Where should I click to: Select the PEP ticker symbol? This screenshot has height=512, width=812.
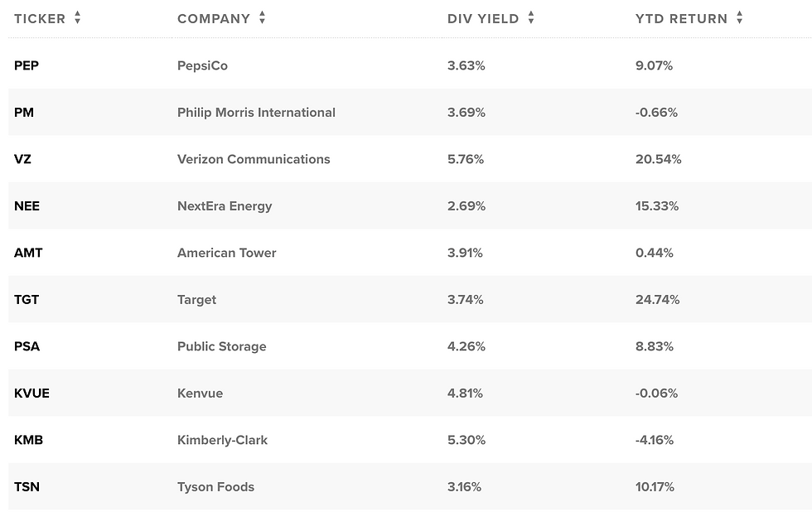(27, 65)
